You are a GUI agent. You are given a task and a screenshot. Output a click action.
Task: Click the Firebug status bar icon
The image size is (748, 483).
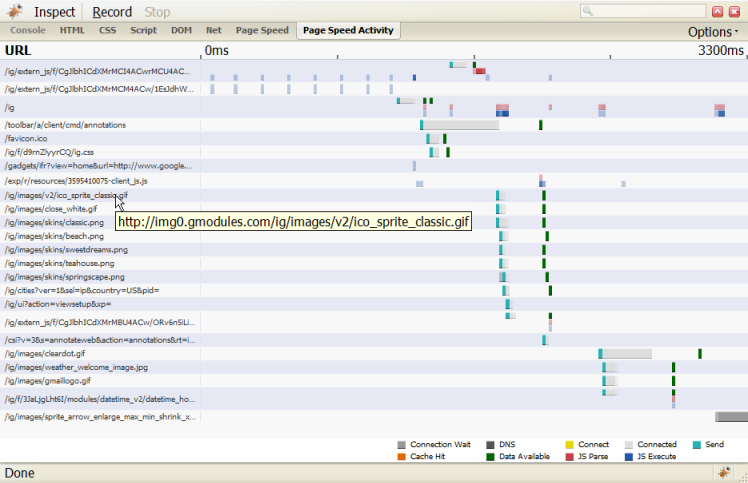pos(724,472)
